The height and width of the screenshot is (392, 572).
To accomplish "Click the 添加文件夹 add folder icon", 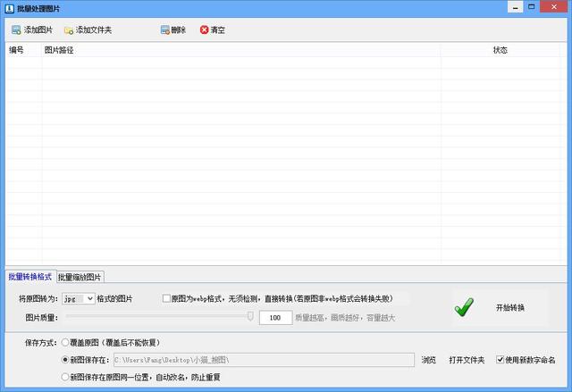I will [69, 30].
